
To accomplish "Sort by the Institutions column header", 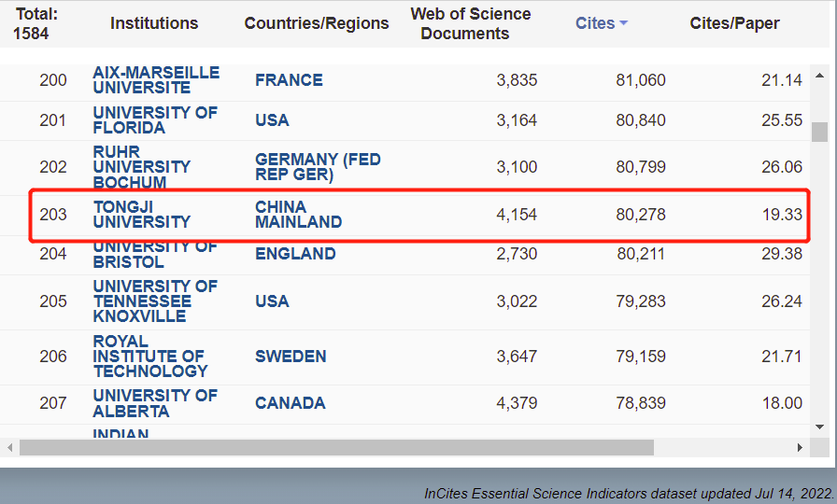I will [x=154, y=23].
